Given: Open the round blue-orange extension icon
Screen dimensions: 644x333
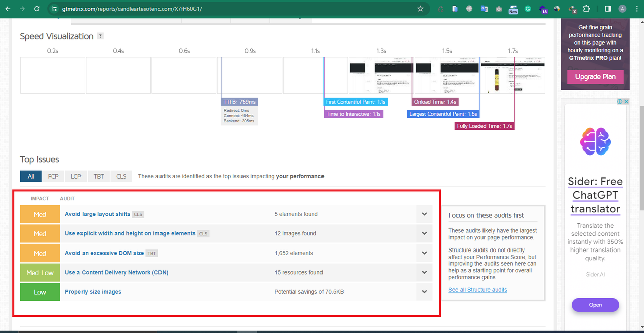Looking at the screenshot, I should tap(557, 9).
